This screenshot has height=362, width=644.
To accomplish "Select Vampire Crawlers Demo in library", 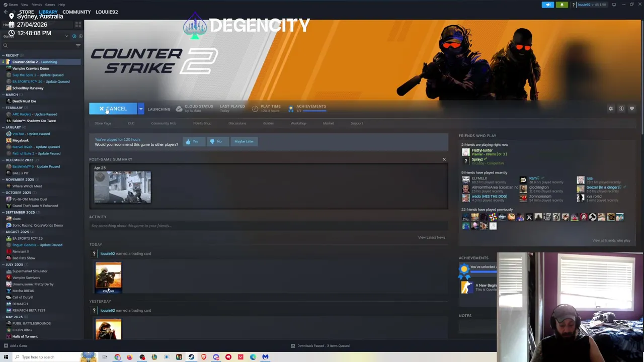I will (30, 68).
